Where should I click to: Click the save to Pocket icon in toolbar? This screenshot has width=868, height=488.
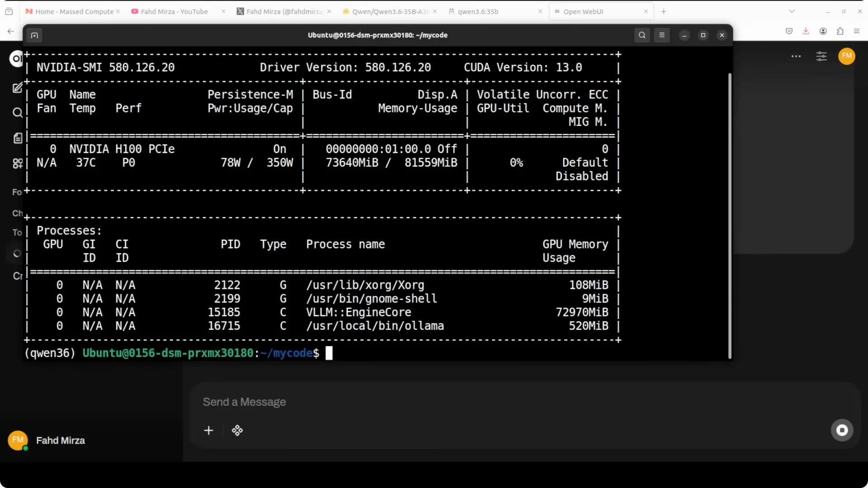(789, 31)
